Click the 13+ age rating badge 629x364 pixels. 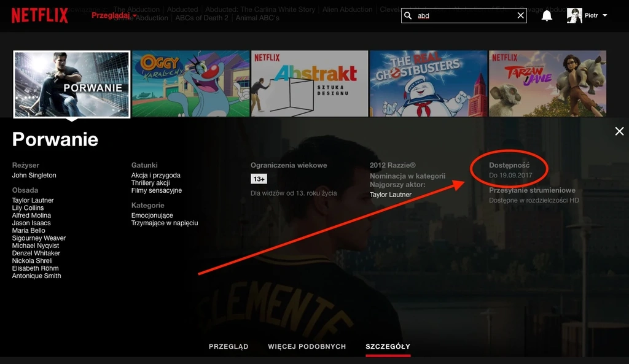[x=259, y=179]
